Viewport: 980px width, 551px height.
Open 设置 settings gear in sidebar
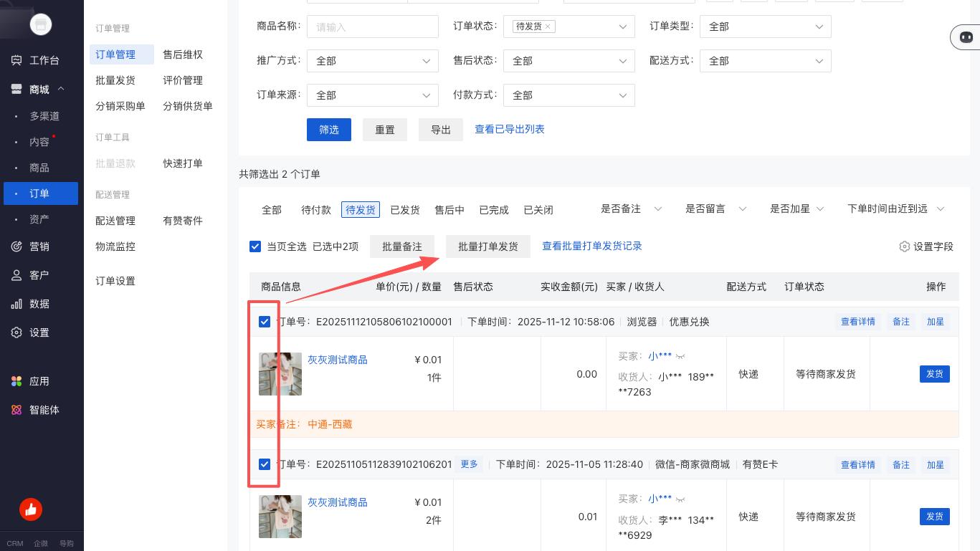pos(16,332)
